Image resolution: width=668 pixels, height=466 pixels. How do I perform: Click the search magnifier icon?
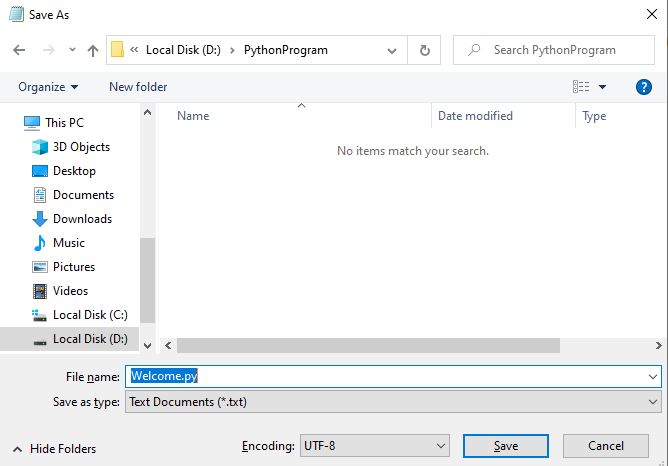(474, 50)
